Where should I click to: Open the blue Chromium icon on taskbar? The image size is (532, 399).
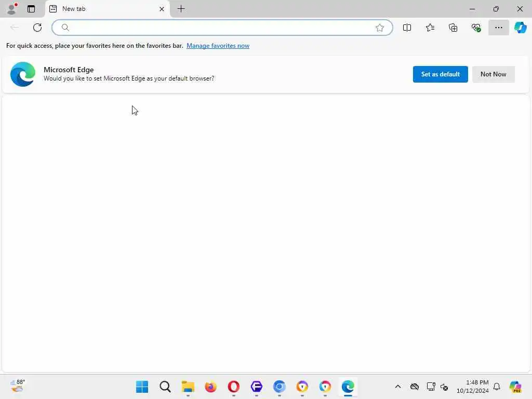[x=279, y=387]
